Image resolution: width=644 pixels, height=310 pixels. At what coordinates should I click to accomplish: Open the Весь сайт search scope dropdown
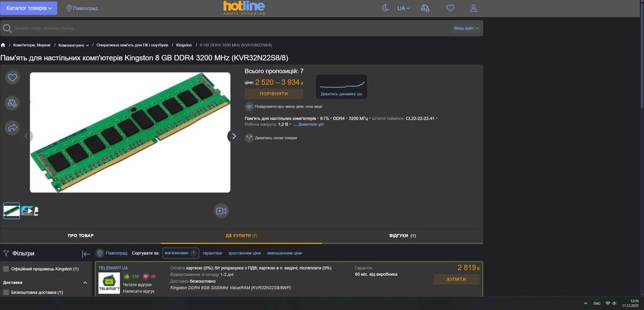pos(466,28)
